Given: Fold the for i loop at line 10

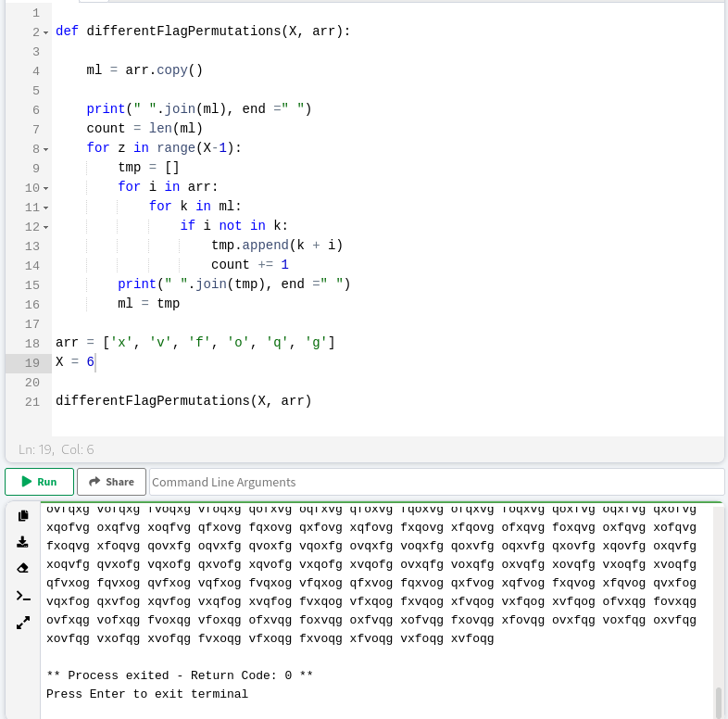Looking at the screenshot, I should [45, 188].
